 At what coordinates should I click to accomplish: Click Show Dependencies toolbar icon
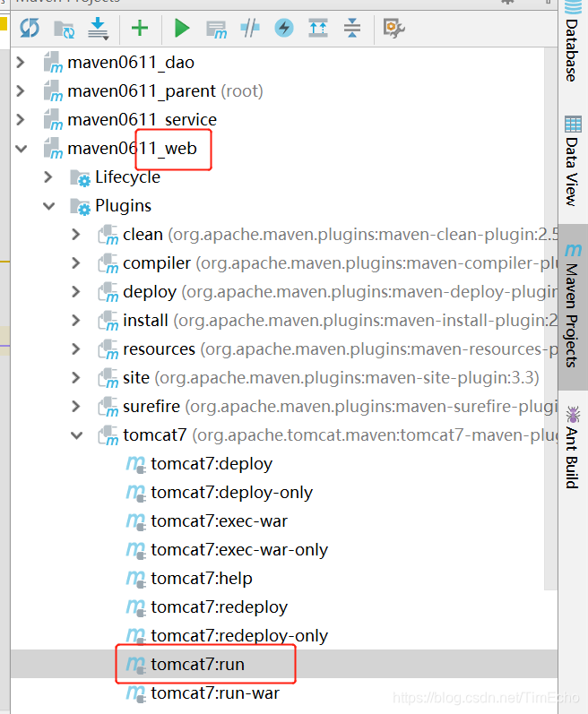click(x=318, y=29)
